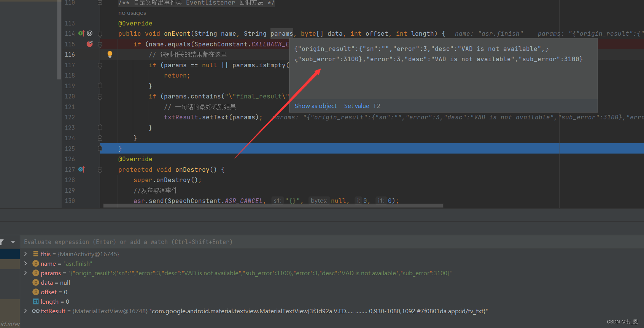Click the JSON value text in tooltip popup
The image size is (644, 328).
click(x=439, y=54)
